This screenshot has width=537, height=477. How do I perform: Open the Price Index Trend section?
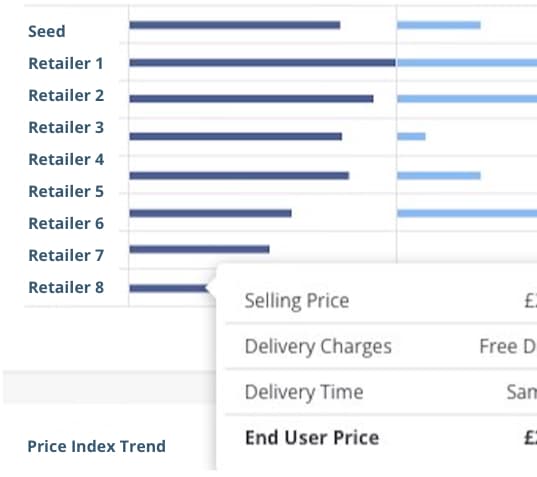[x=97, y=446]
